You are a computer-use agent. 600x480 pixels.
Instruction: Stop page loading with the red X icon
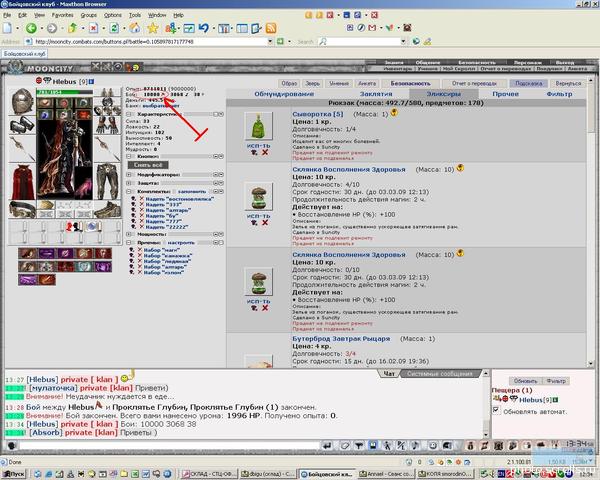click(93, 28)
